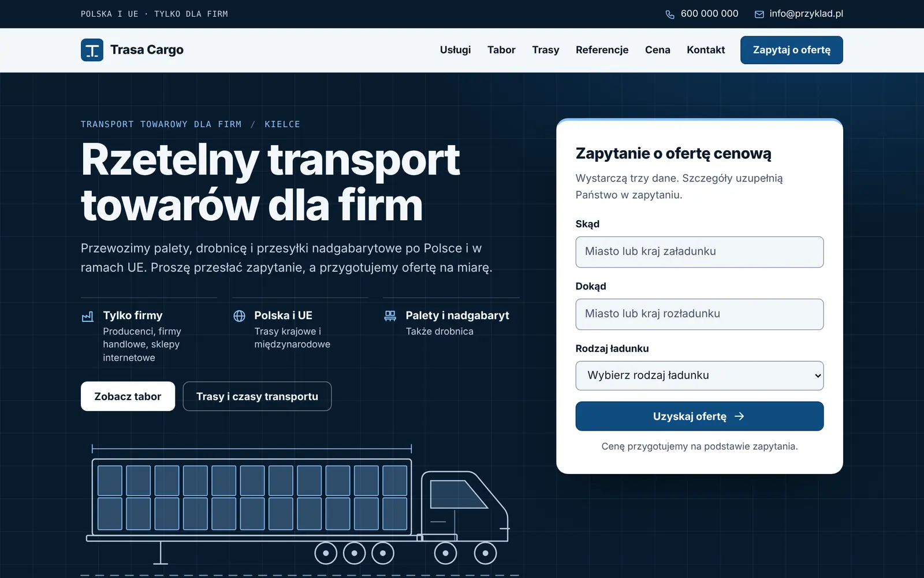Click the pallet icon beside Palety i nadgabaryt
924x578 pixels.
390,316
